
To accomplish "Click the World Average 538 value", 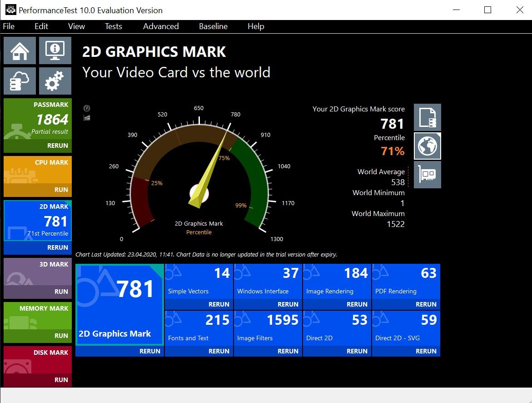I will tap(398, 182).
